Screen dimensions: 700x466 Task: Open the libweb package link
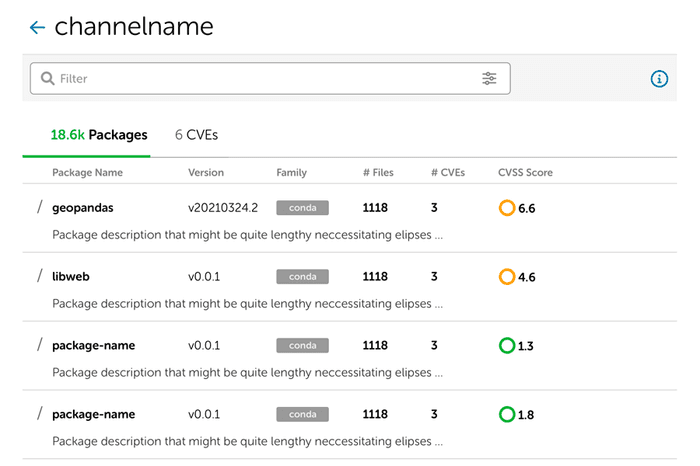pos(71,277)
